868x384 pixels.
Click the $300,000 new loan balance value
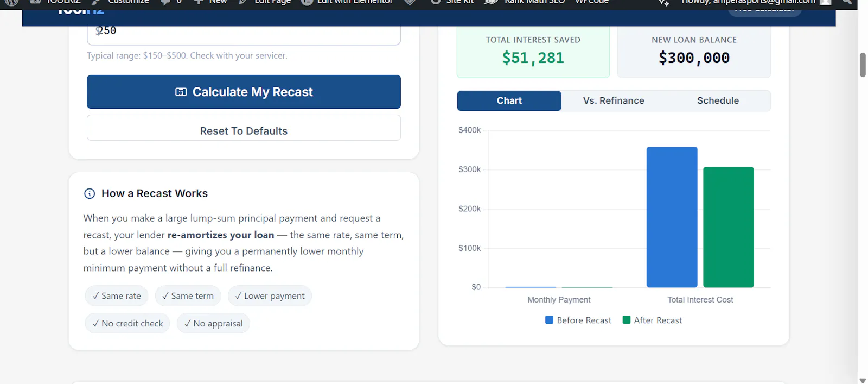tap(694, 58)
